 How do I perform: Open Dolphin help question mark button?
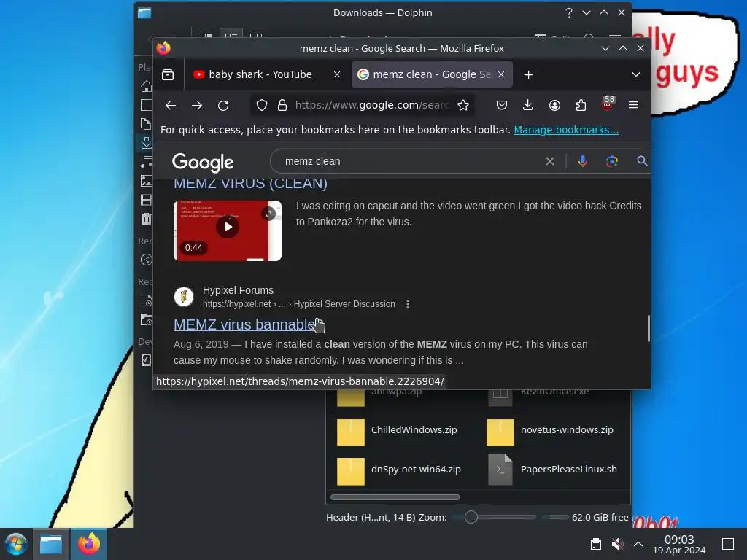(x=569, y=13)
